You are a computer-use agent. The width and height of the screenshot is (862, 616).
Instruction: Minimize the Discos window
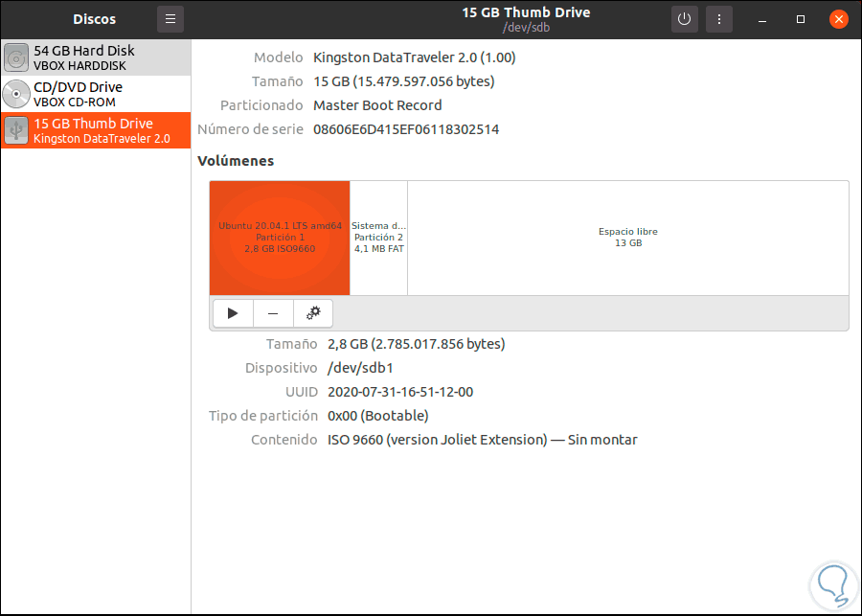(x=762, y=20)
